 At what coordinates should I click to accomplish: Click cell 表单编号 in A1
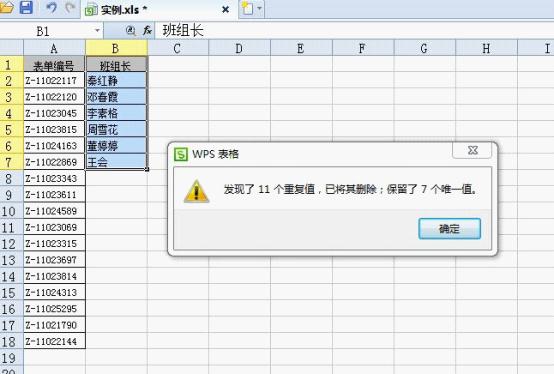pyautogui.click(x=54, y=65)
